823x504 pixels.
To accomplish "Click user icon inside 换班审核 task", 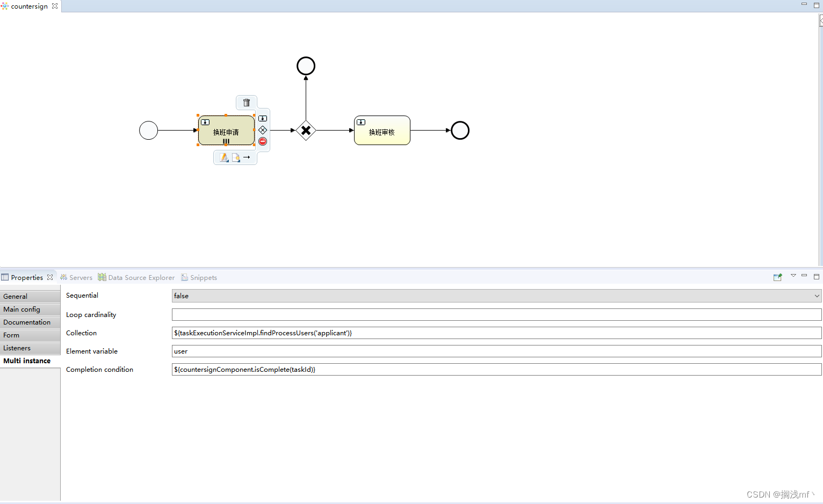I will click(x=361, y=122).
